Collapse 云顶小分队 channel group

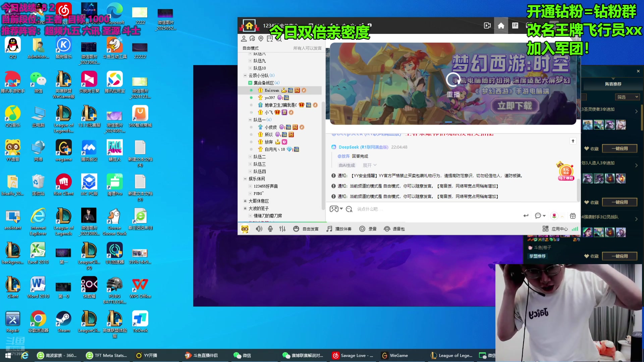click(x=245, y=75)
